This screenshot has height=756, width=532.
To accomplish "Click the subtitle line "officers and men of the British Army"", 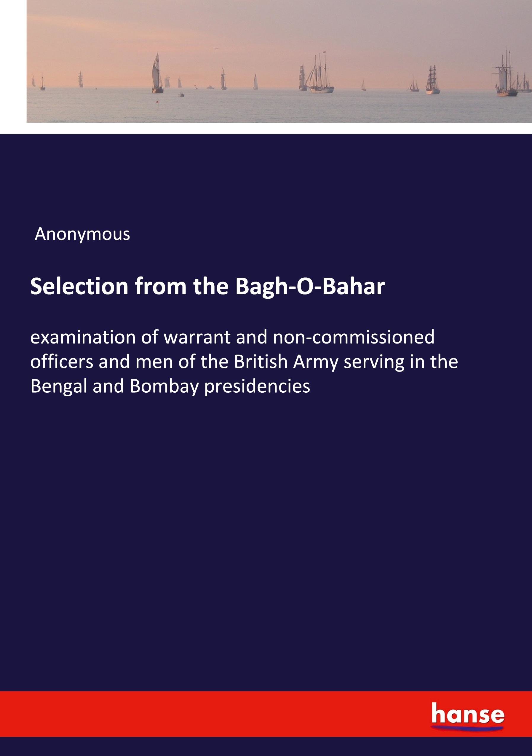I will [x=244, y=361].
